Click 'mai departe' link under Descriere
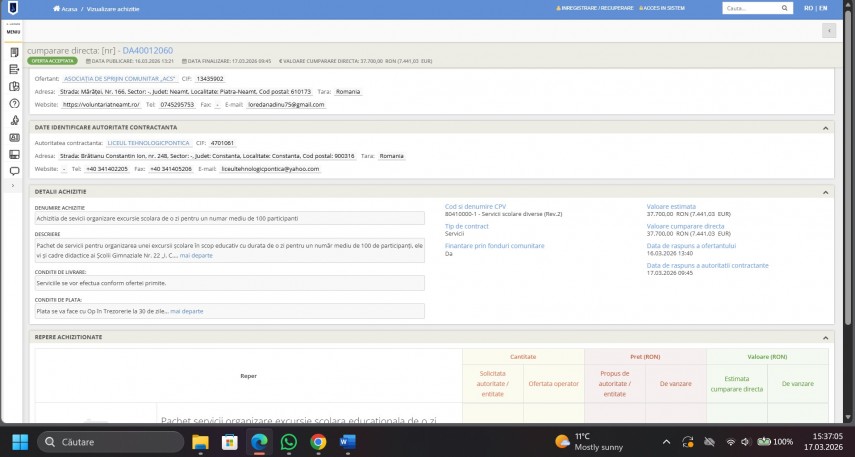 [196, 256]
